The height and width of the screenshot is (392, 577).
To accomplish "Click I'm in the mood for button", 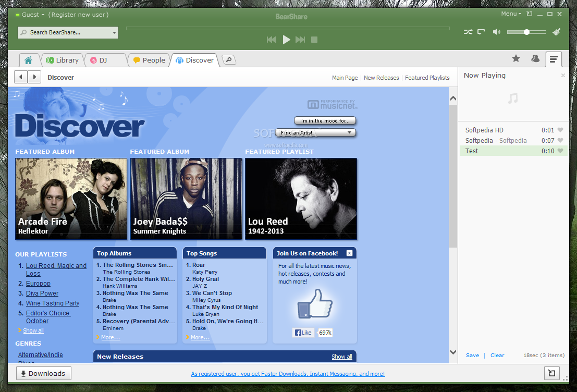I will pos(325,121).
